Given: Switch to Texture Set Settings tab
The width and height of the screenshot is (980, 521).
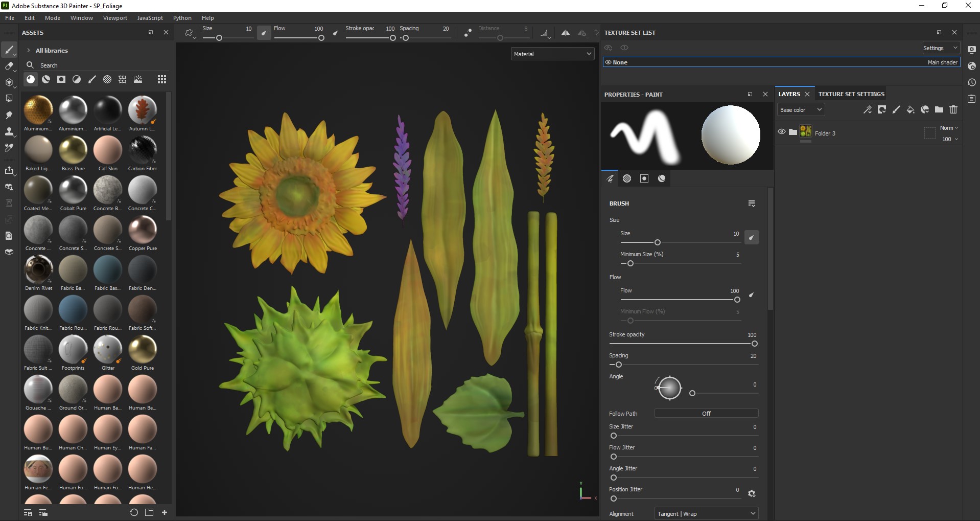Looking at the screenshot, I should coord(851,94).
